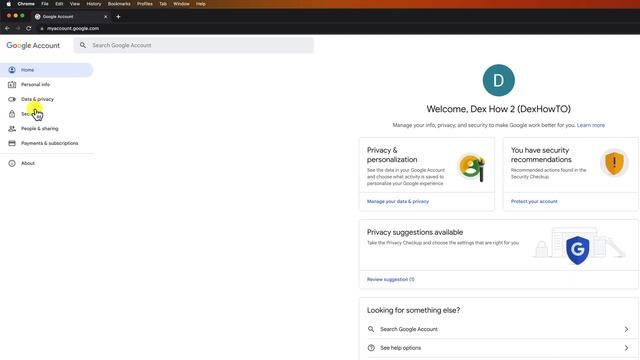Viewport: 640px width, 360px height.
Task: Click Looking for something else heading
Action: pyautogui.click(x=413, y=310)
